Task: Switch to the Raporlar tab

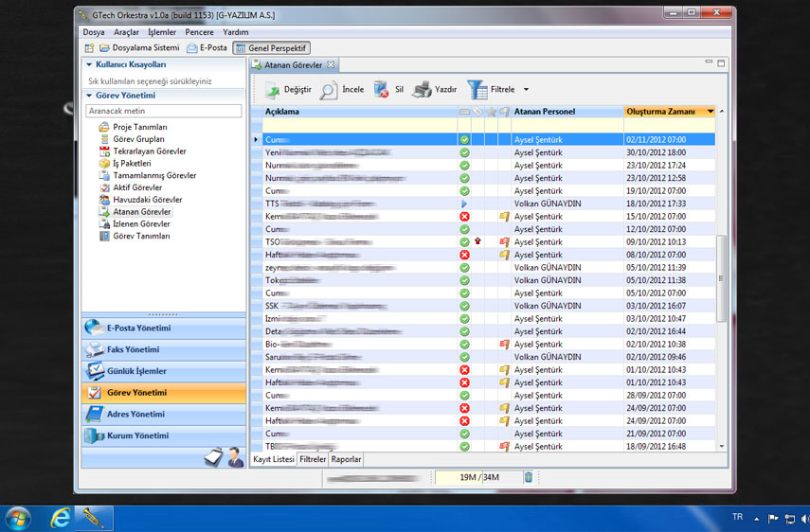Action: coord(346,459)
